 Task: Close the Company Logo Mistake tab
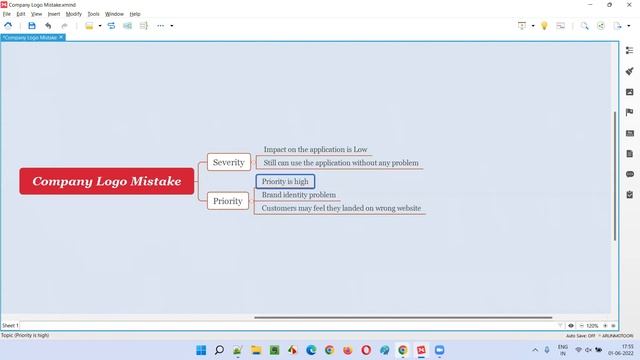coord(61,37)
